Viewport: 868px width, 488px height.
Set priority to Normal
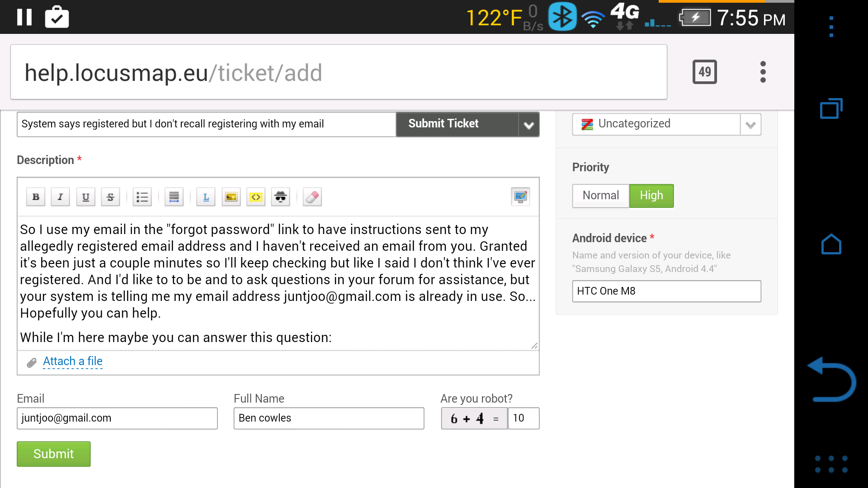point(600,196)
